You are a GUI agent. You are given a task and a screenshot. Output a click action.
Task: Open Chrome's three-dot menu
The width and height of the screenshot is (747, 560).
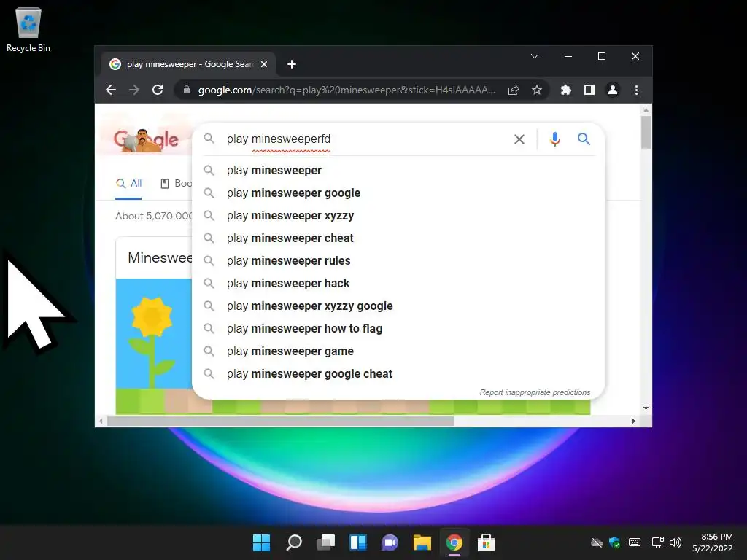pyautogui.click(x=636, y=90)
